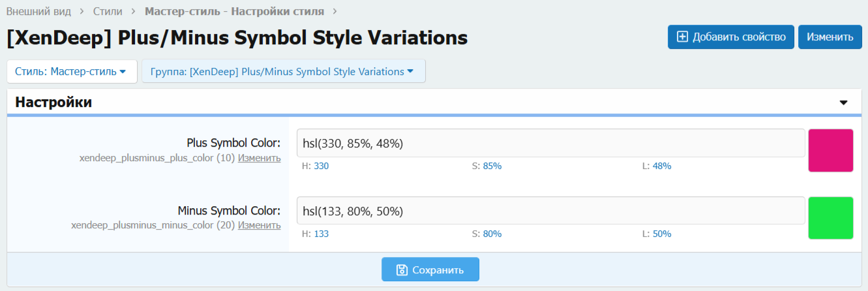Open the Стиль: Мастер-стиль dropdown
The height and width of the screenshot is (291, 868).
coord(72,71)
